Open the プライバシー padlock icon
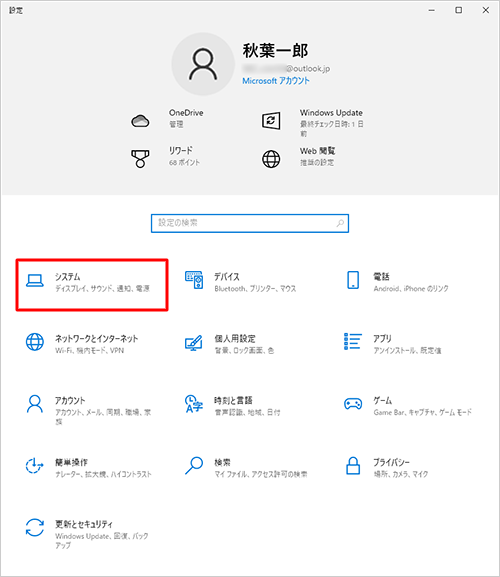The height and width of the screenshot is (577, 500). point(353,466)
